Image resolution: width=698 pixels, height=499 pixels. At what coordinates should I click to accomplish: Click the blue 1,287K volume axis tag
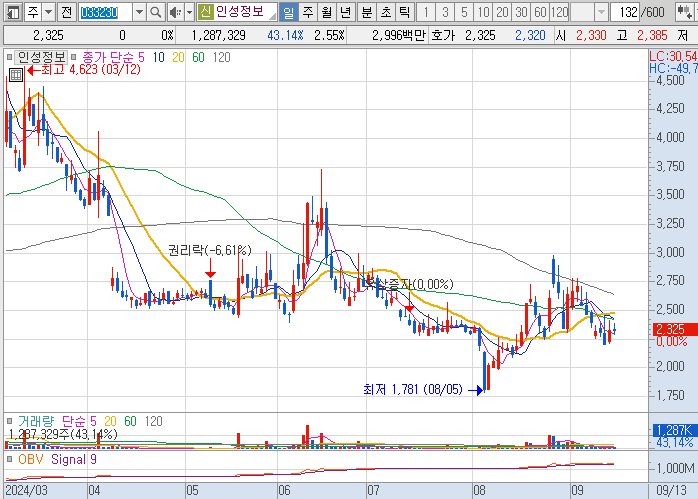(674, 430)
